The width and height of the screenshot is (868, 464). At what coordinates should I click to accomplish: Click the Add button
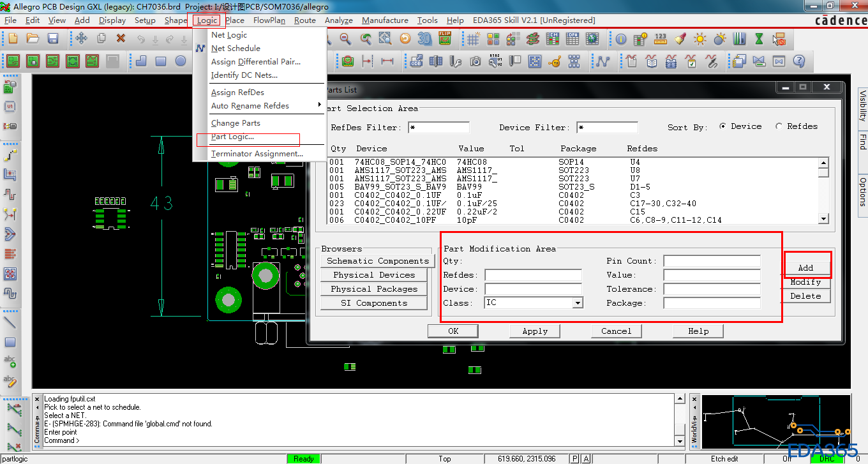(805, 268)
